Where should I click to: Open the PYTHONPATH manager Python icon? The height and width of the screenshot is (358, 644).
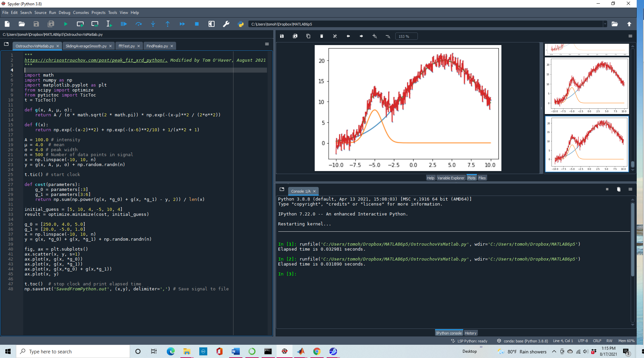[241, 24]
